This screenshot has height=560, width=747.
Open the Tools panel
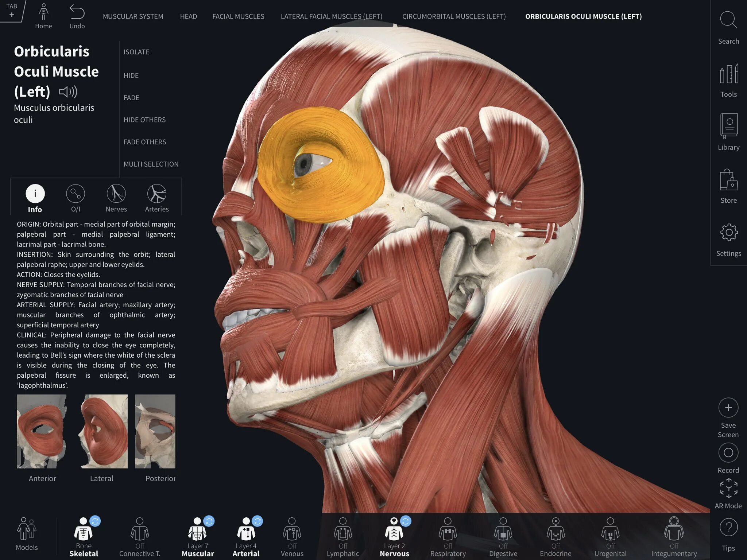(728, 81)
